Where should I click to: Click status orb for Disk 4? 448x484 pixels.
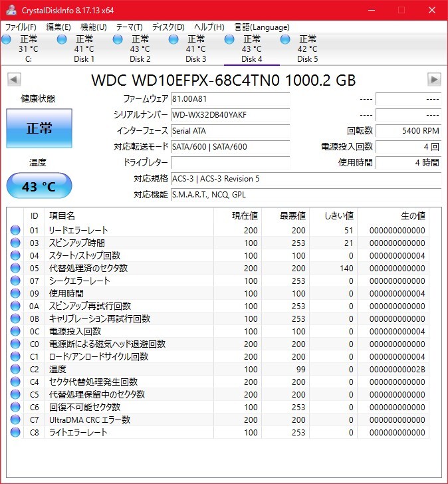pos(229,39)
